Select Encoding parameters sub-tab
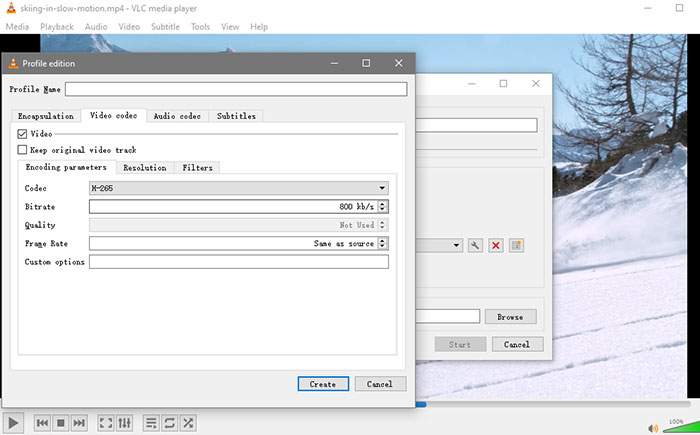700x435 pixels. point(66,167)
